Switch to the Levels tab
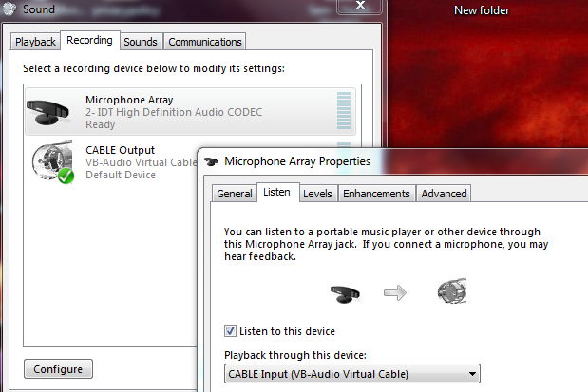The width and height of the screenshot is (588, 392). (x=317, y=194)
